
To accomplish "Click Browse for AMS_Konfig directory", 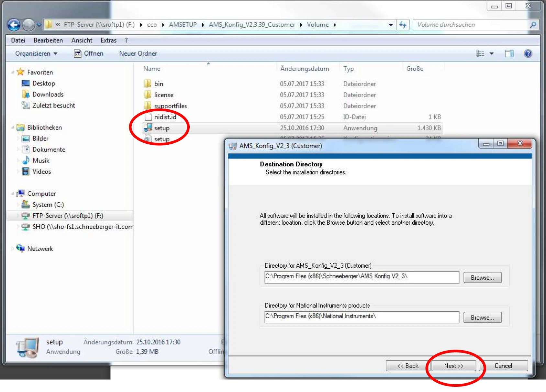I will (x=482, y=278).
